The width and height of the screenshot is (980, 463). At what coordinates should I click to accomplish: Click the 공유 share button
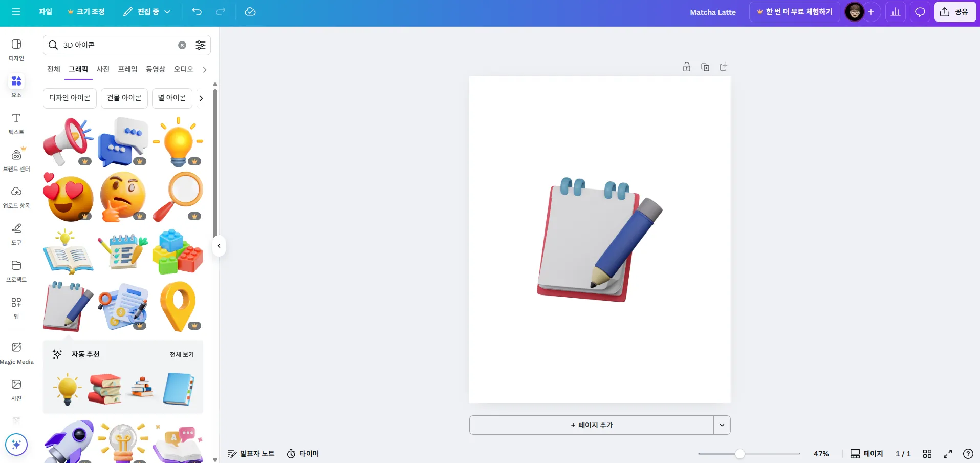[955, 12]
